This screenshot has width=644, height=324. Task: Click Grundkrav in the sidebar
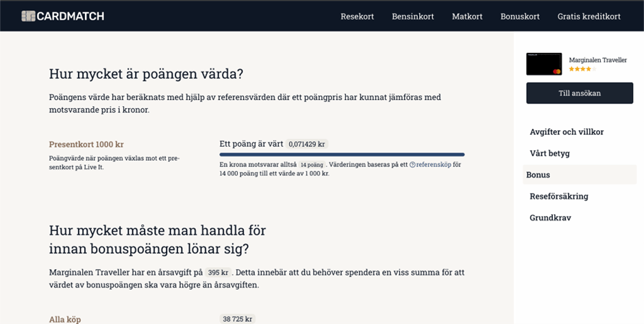[x=550, y=218]
